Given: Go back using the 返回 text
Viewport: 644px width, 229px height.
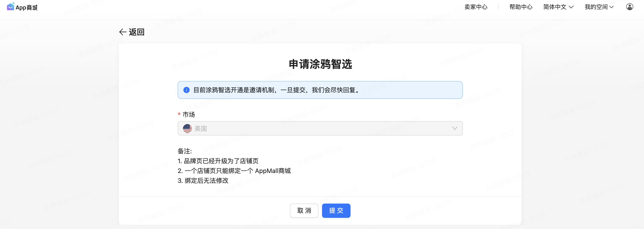Looking at the screenshot, I should point(137,32).
